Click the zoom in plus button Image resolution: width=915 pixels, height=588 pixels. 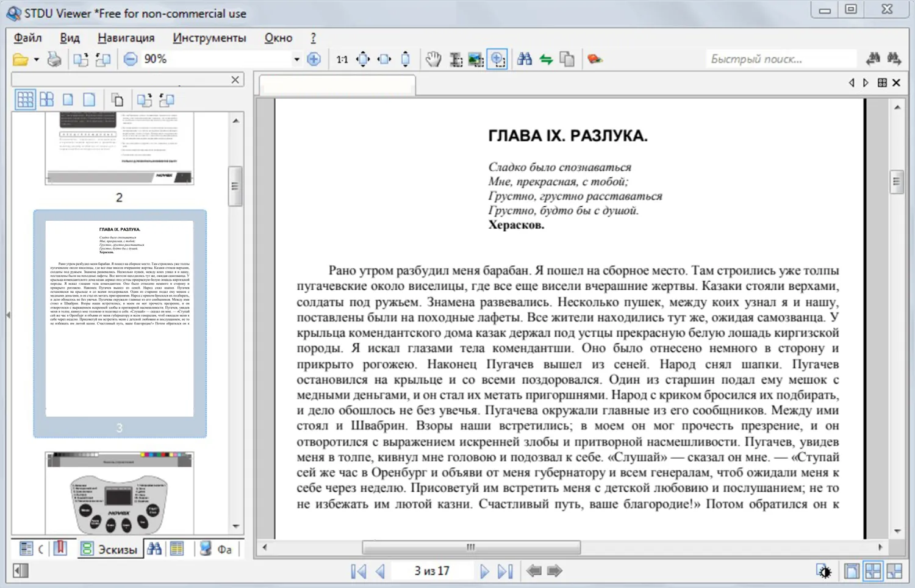coord(314,59)
